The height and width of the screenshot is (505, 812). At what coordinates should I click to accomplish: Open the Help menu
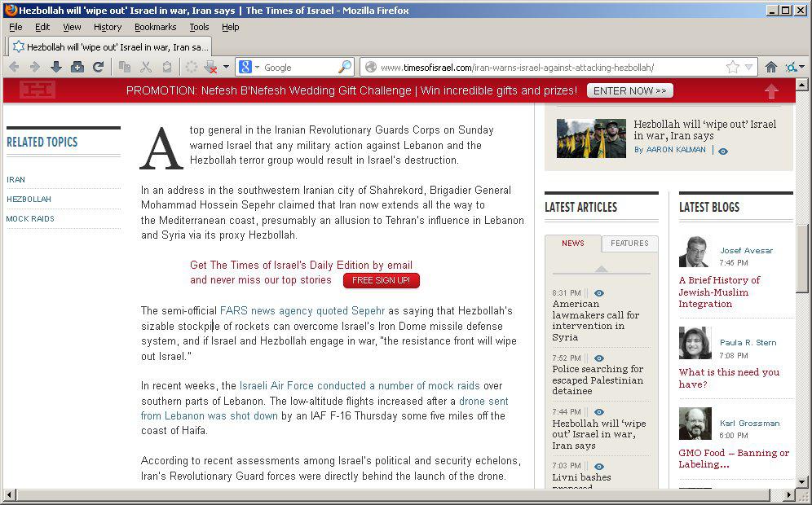click(231, 27)
